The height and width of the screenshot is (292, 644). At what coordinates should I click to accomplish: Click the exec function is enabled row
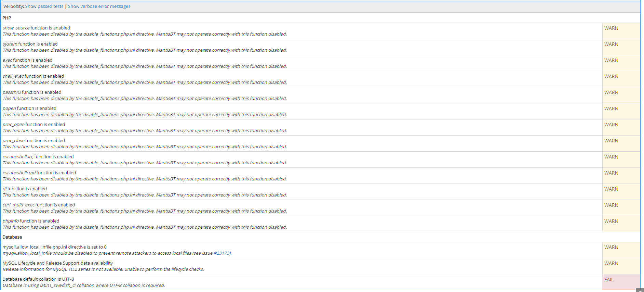27,60
